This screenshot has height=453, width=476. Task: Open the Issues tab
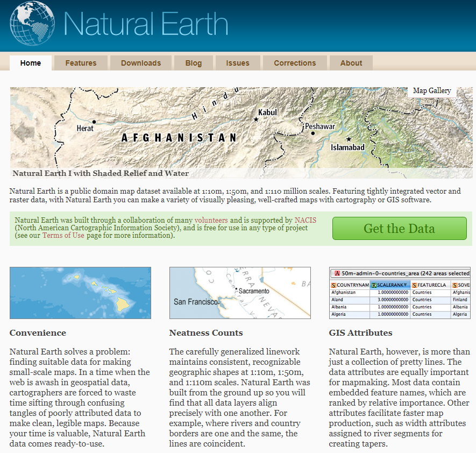click(238, 62)
